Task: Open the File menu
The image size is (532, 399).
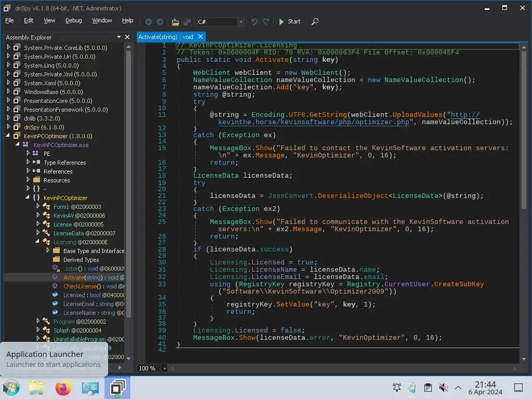Action: (9, 20)
